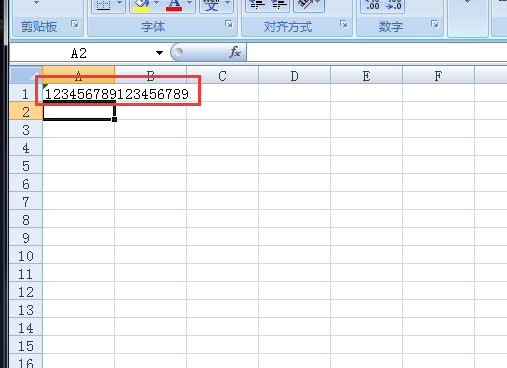This screenshot has height=368, width=507.
Task: Click the 对齐方式 group label
Action: tap(288, 27)
